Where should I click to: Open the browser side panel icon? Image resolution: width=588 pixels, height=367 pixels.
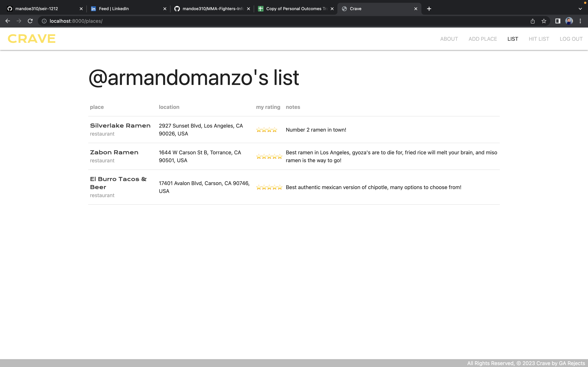click(x=558, y=21)
